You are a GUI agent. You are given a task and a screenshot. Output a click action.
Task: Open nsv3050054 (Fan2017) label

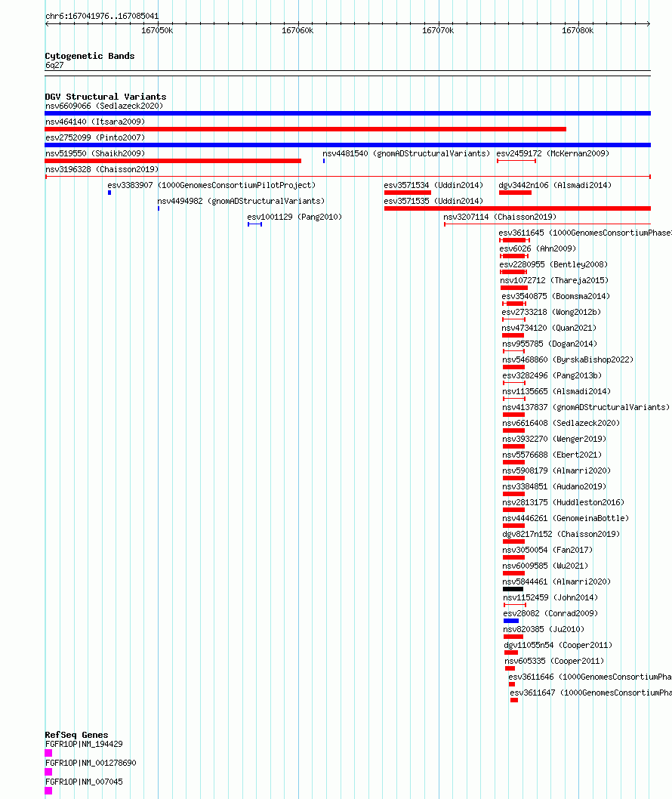click(x=547, y=549)
